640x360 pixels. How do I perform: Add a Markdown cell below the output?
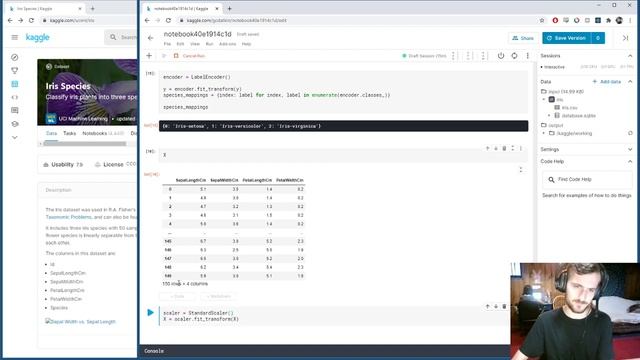click(218, 296)
